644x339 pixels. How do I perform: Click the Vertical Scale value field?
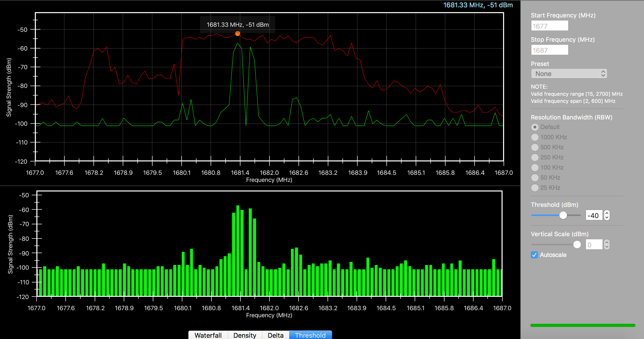(594, 245)
